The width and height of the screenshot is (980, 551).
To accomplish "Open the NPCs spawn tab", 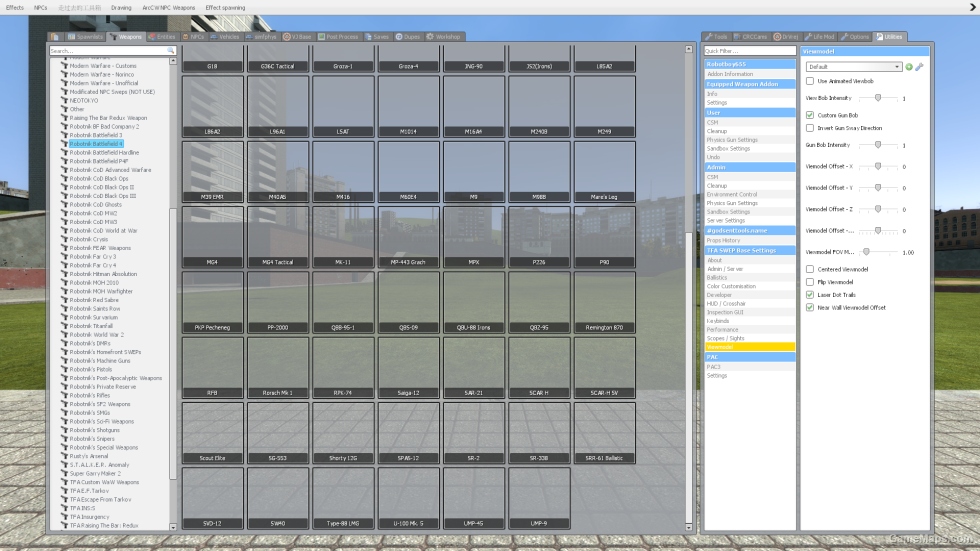I will click(193, 37).
